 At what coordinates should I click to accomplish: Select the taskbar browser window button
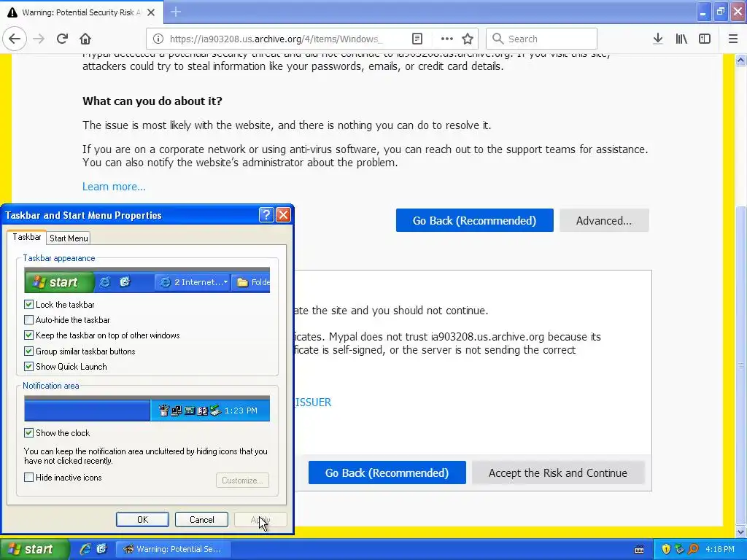(175, 549)
